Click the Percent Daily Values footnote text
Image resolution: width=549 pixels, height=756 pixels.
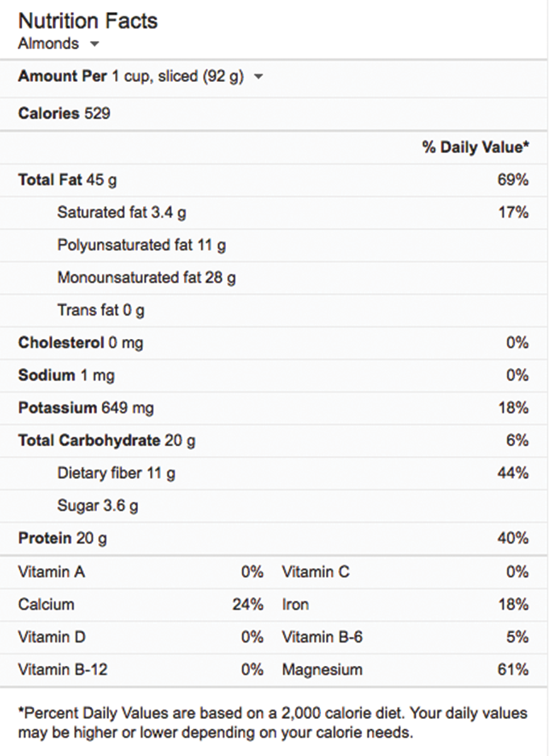273,723
